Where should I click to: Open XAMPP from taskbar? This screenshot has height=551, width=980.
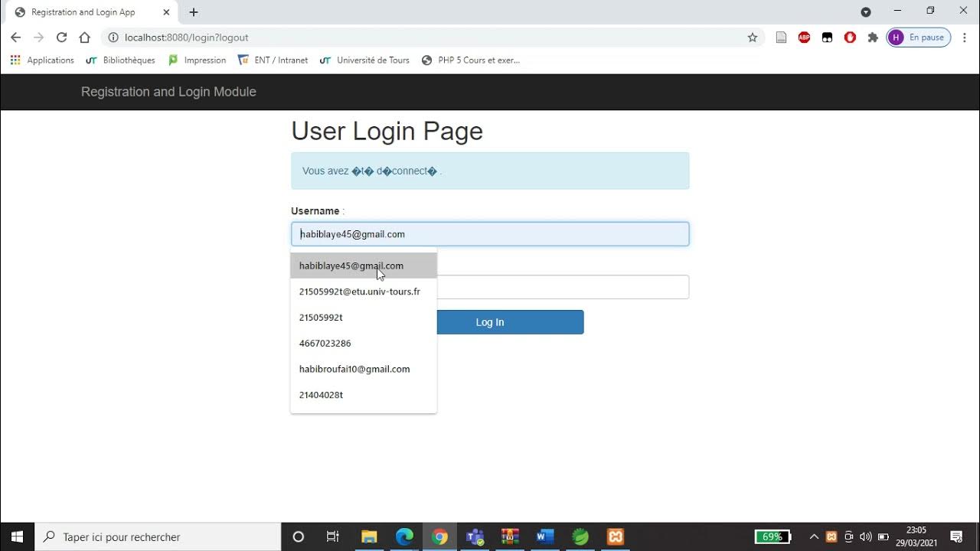tap(616, 537)
